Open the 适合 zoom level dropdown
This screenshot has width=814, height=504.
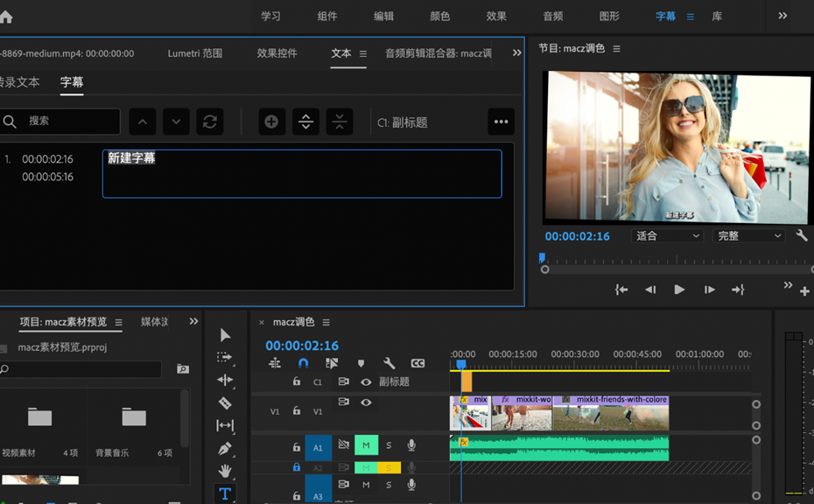667,235
